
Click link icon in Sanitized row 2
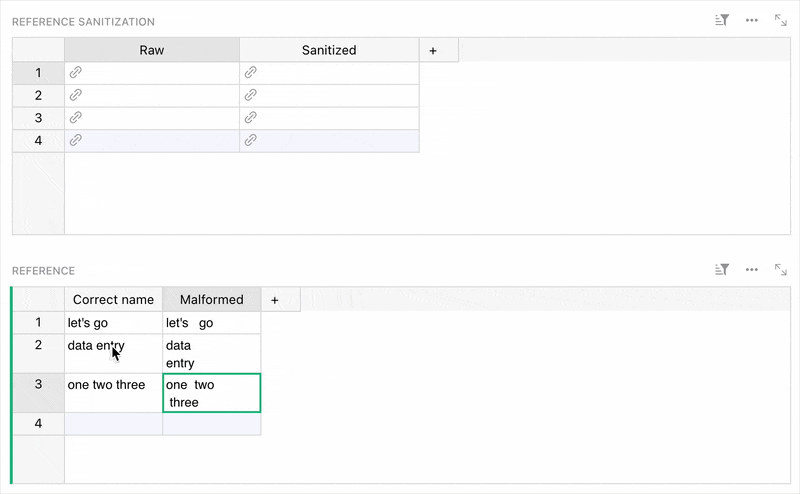point(251,96)
